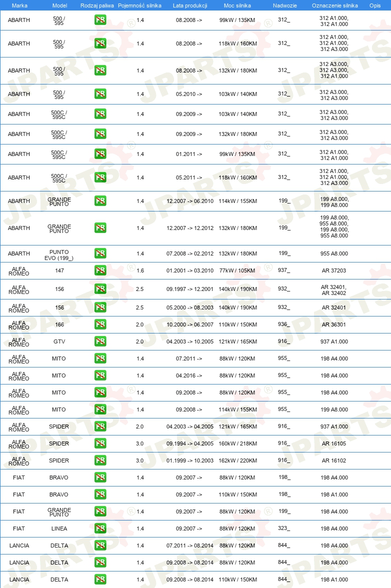Click the 01.2001 -> 03.2010 production years cell

click(190, 270)
